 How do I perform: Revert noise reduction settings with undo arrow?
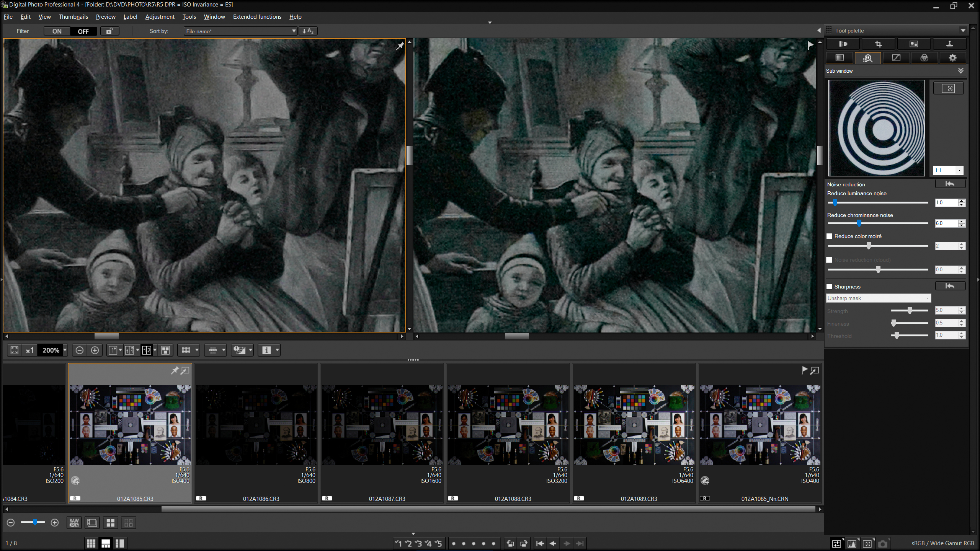950,184
